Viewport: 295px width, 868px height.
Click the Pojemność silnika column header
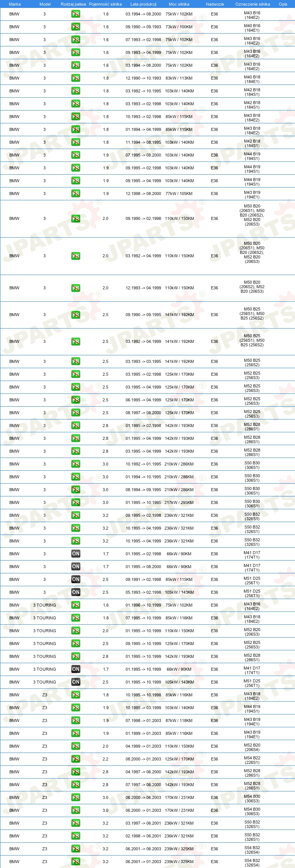(x=105, y=4)
